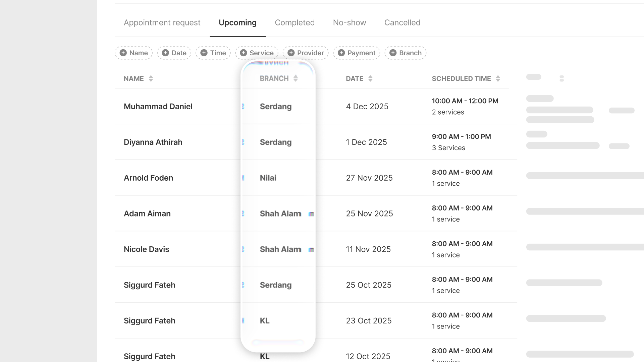Click plus icon on Time filter chip
Viewport: 644px width, 362px height.
click(204, 53)
